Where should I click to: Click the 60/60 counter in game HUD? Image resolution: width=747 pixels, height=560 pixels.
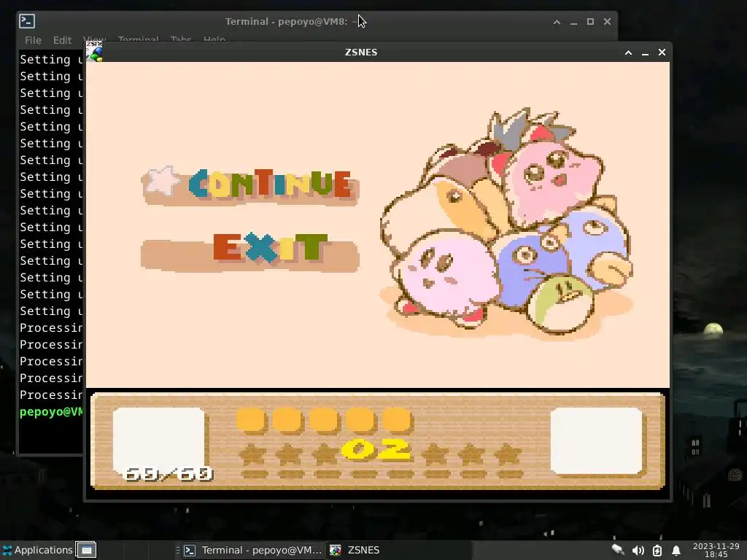click(x=168, y=474)
